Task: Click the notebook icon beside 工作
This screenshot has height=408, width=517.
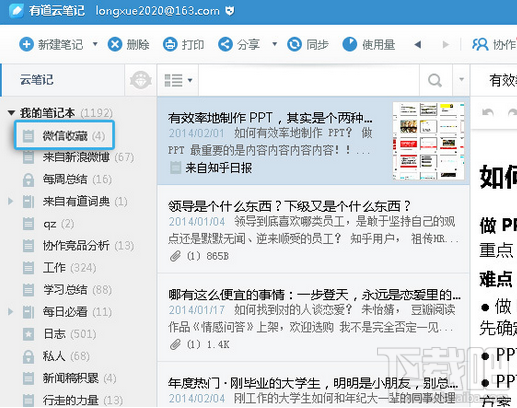Action: coord(28,268)
